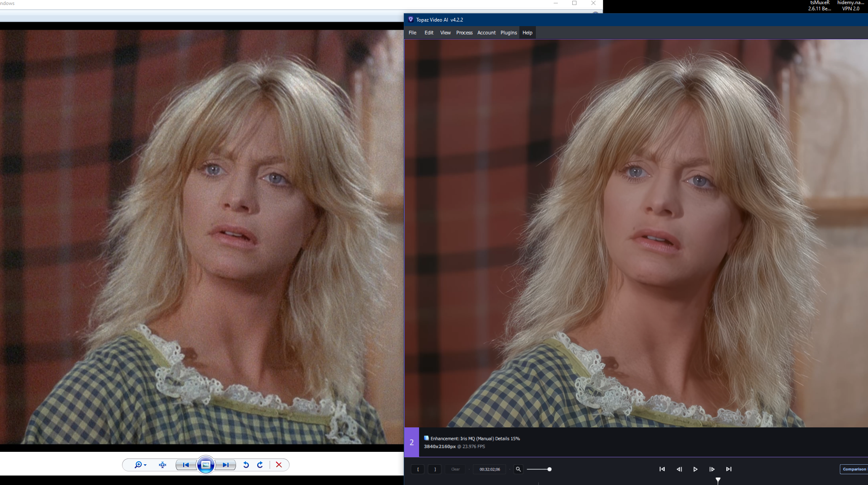Click the 'Enhancement: Iris MQ (Manual) Details 15%' text

click(x=475, y=439)
